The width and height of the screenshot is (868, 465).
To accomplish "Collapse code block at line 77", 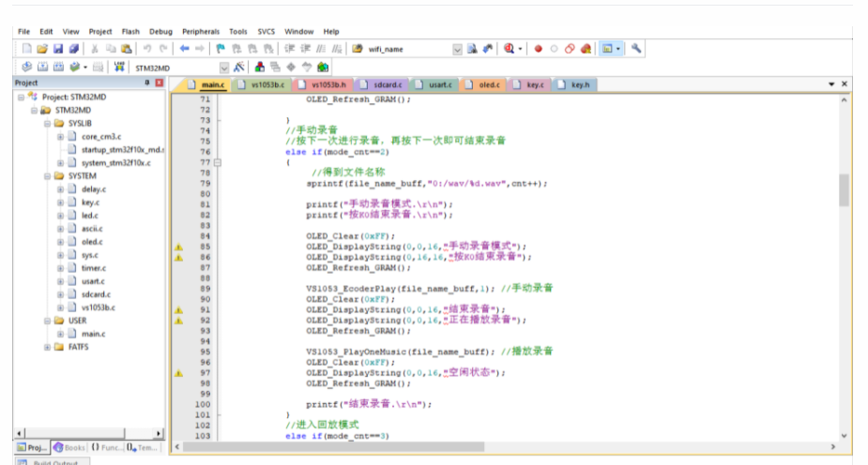I will click(x=218, y=162).
